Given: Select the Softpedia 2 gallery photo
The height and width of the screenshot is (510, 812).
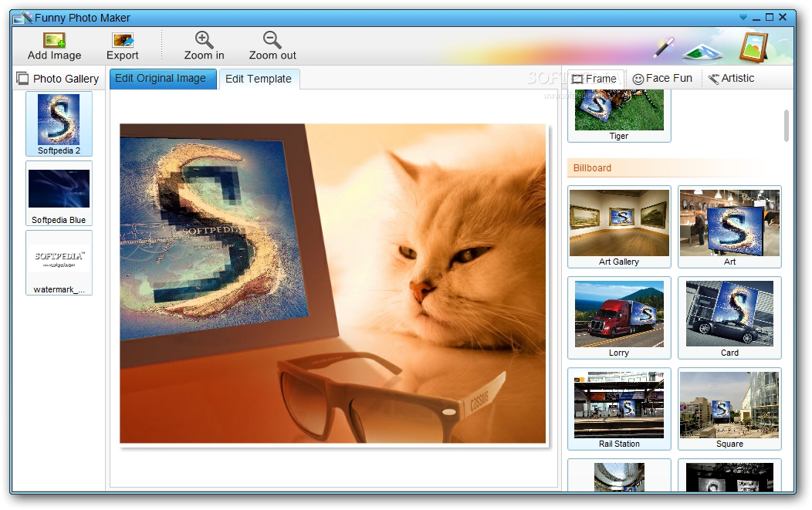Looking at the screenshot, I should click(59, 123).
